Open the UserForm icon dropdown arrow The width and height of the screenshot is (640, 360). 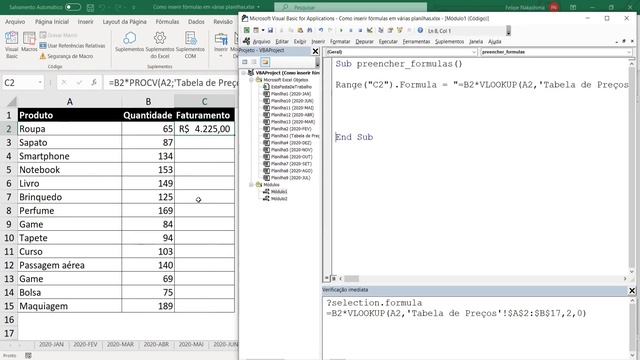[263, 30]
